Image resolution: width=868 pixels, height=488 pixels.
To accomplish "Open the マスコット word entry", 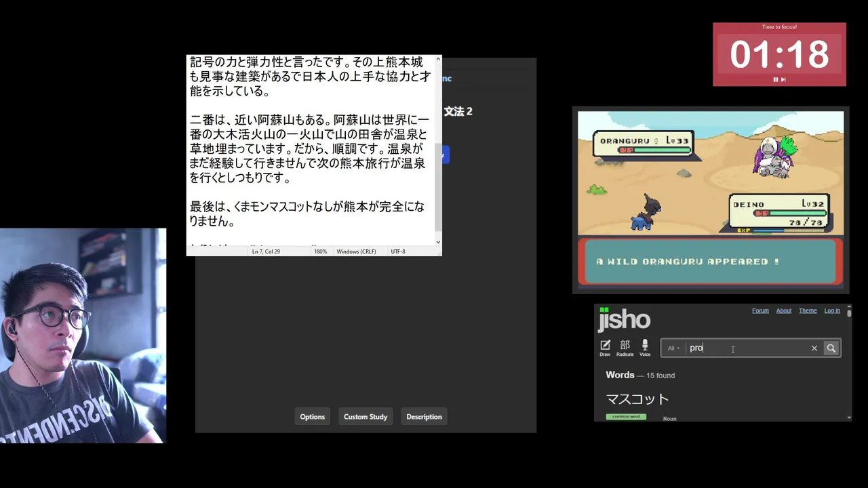I will tap(637, 399).
